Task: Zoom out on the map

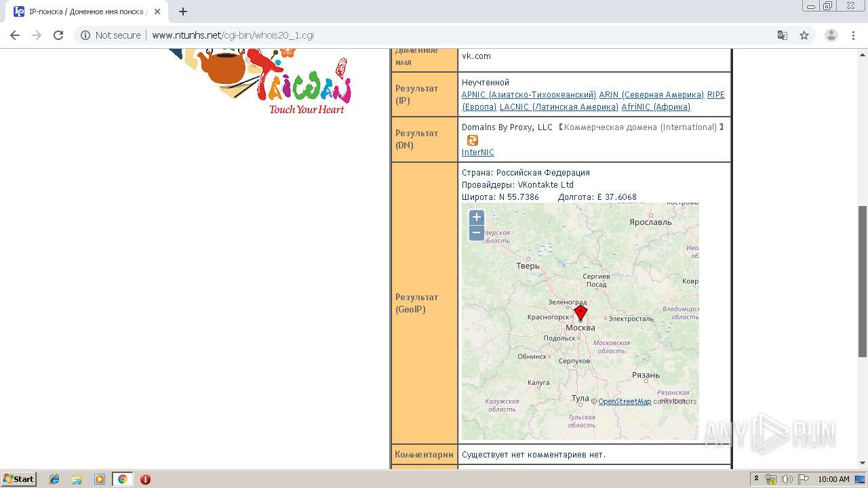Action: pyautogui.click(x=477, y=232)
